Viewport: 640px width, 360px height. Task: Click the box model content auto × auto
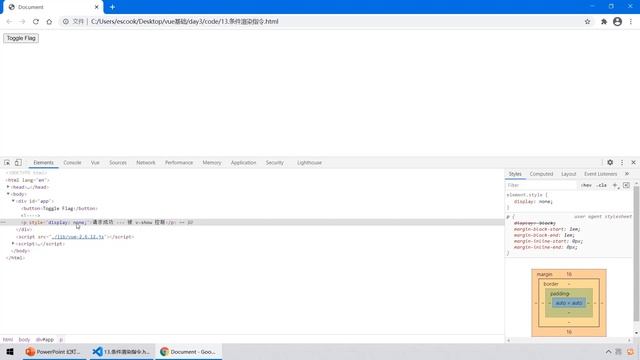tap(569, 303)
